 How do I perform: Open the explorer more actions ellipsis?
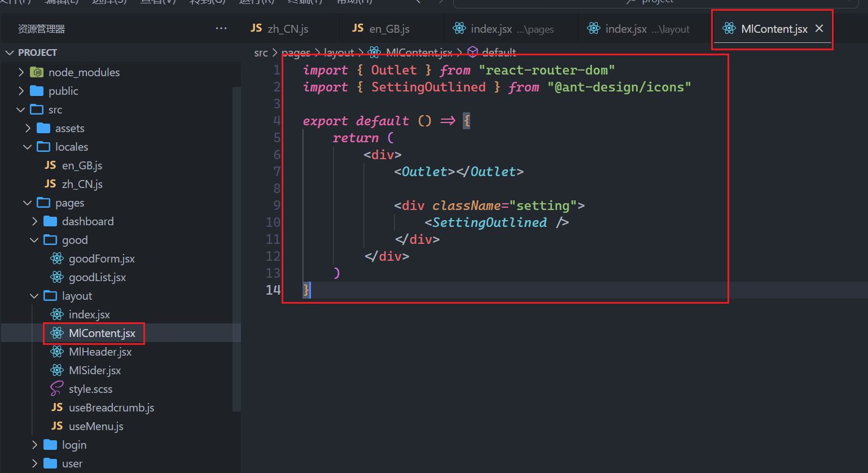click(x=221, y=28)
